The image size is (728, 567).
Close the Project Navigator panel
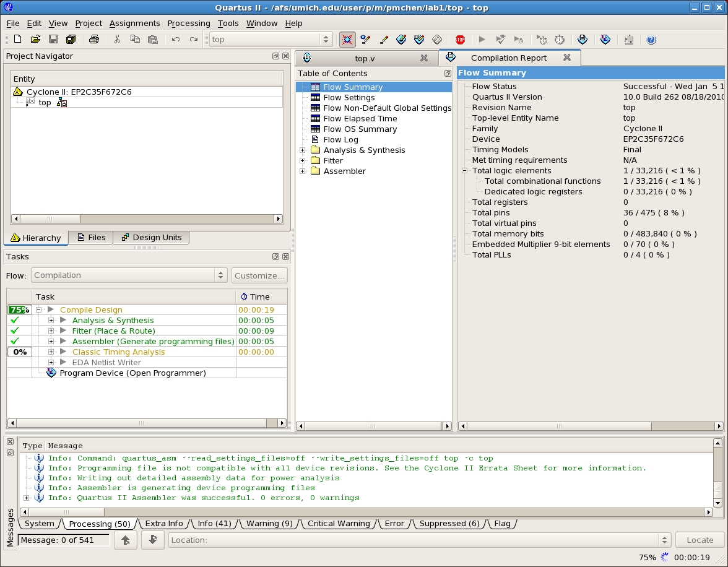point(285,56)
